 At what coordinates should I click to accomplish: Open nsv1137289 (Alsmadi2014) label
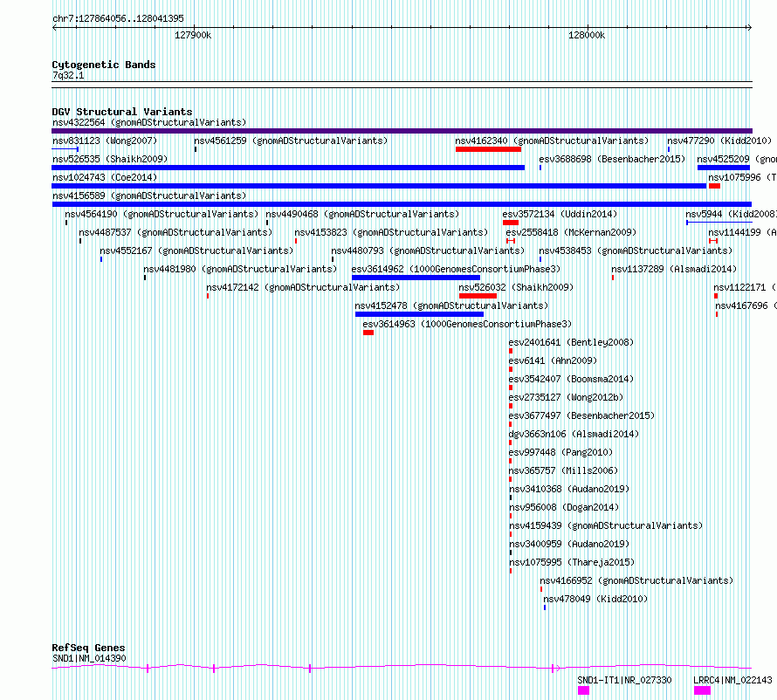tap(674, 269)
